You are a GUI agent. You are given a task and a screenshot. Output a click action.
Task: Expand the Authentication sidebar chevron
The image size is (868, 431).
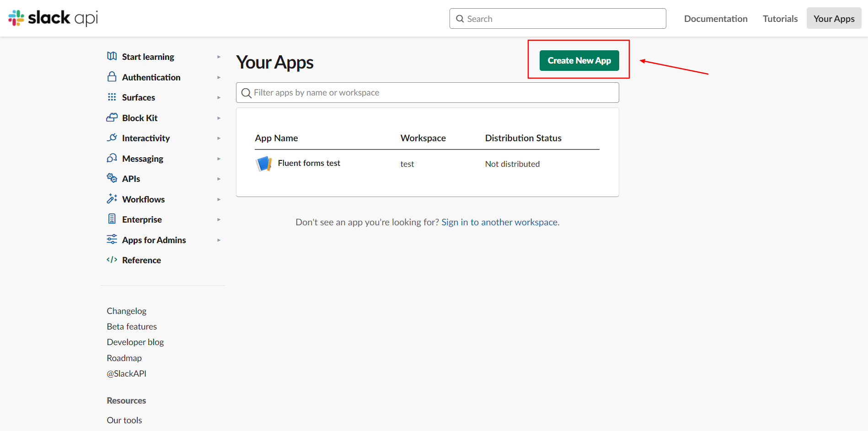click(219, 77)
